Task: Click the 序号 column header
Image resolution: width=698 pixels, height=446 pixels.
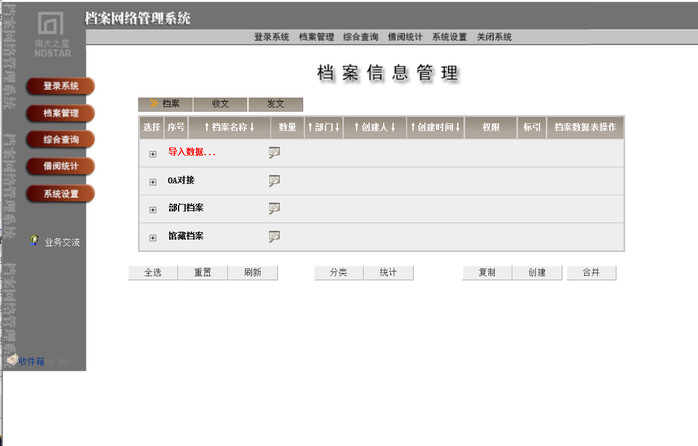Action: click(x=176, y=127)
